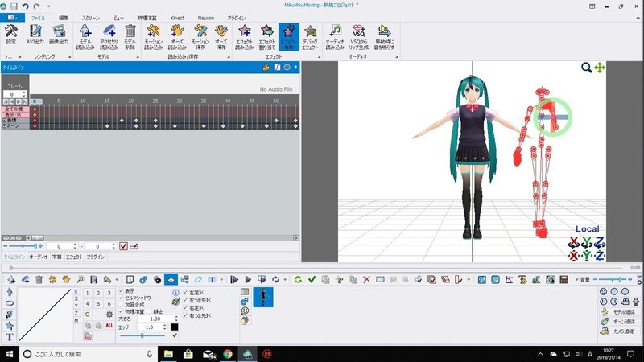Click the AVI出力 export icon
The height and width of the screenshot is (362, 644).
35,34
